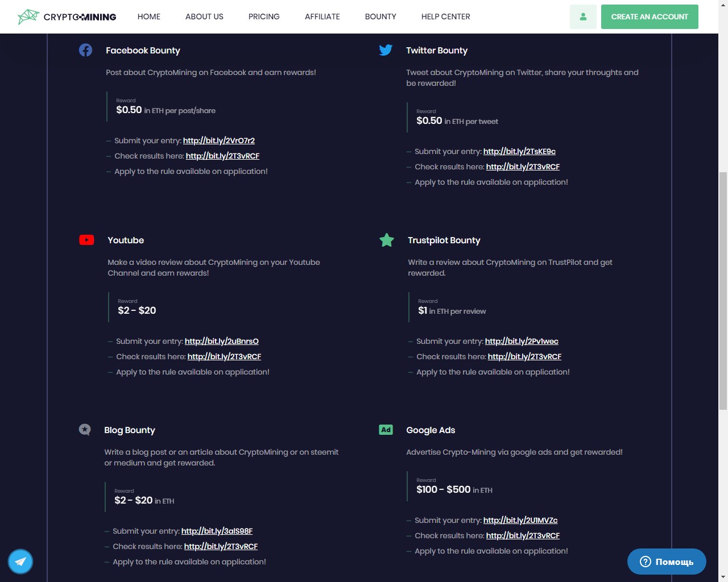Click the Google Ads 'Ad' icon

386,430
